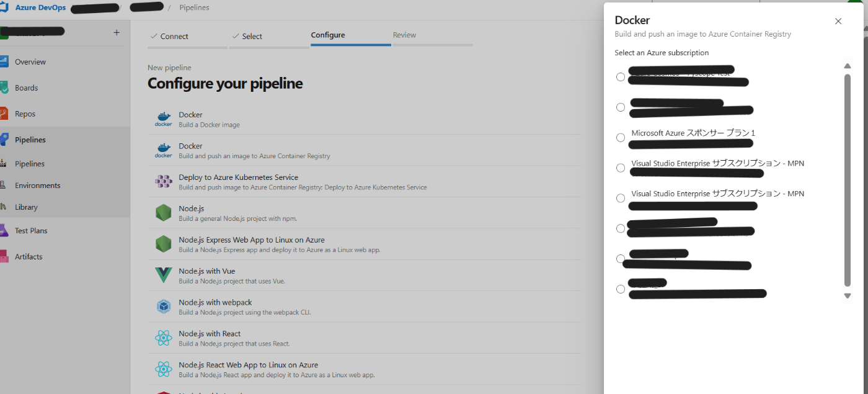Click the Azure DevOps header link

pyautogui.click(x=40, y=7)
